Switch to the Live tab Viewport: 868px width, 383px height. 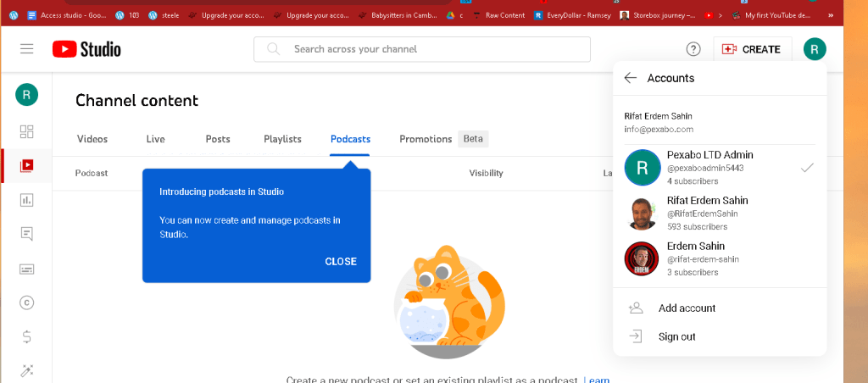(156, 140)
